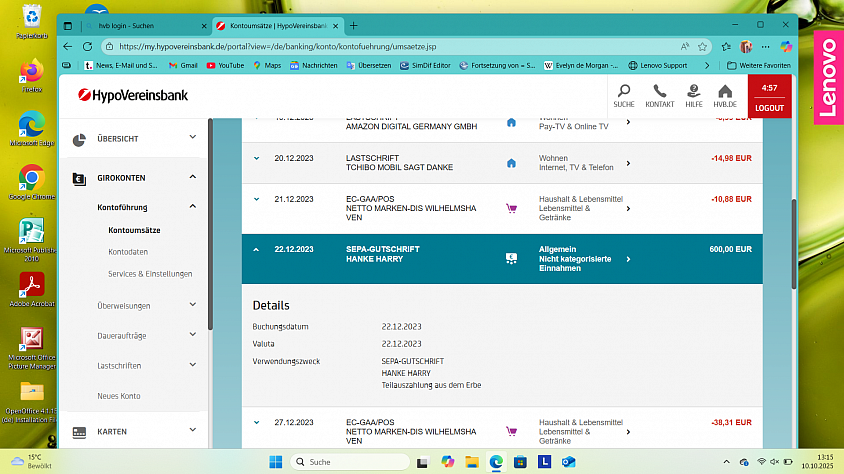
Task: Click the page vertical scrollbar thumb
Action: [x=794, y=244]
